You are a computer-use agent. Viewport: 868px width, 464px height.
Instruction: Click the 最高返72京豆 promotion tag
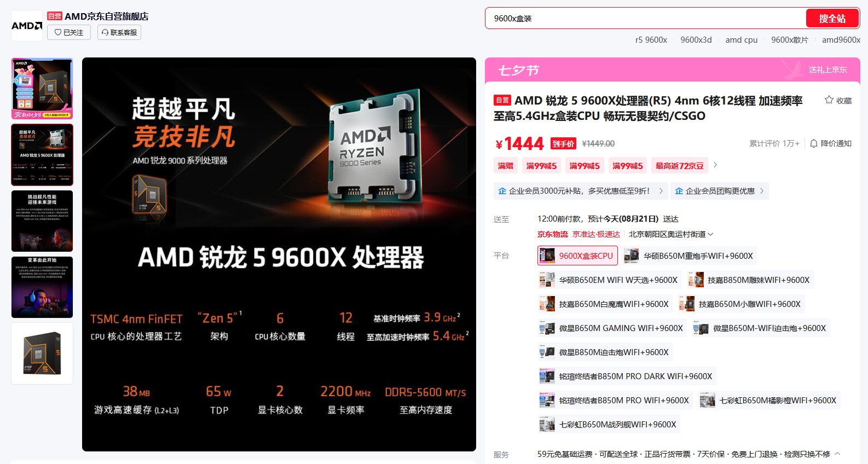(679, 166)
